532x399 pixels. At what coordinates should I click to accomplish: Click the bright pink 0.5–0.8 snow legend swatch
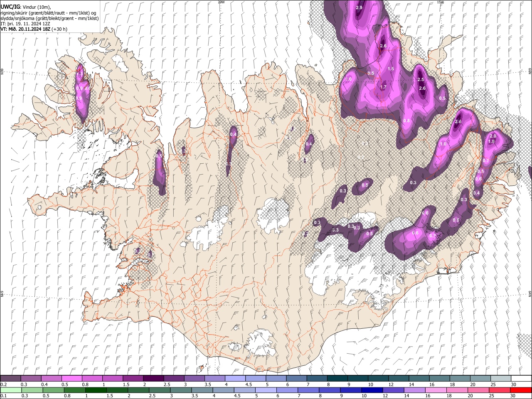(x=71, y=379)
